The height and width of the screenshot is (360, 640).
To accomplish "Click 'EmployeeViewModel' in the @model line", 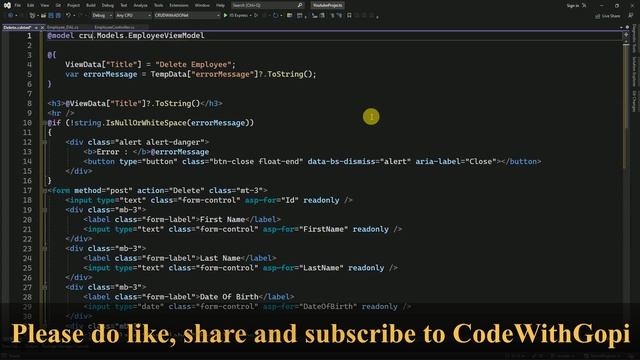I will pos(166,36).
